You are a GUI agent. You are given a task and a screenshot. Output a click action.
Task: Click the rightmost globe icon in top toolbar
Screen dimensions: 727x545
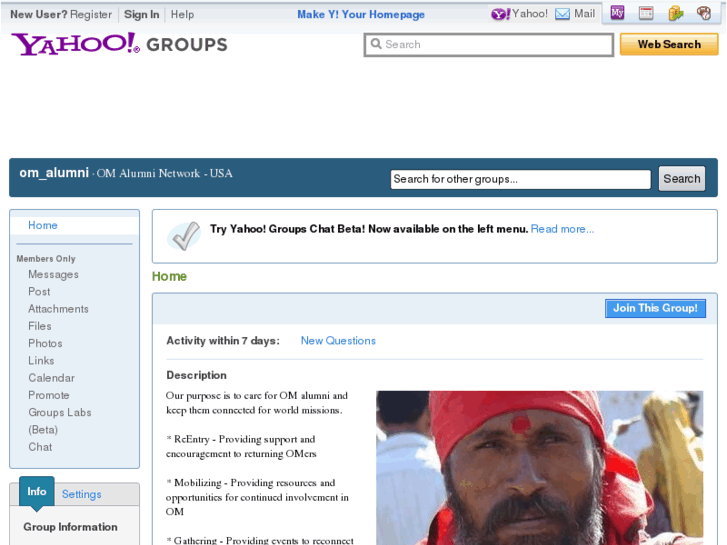(704, 13)
